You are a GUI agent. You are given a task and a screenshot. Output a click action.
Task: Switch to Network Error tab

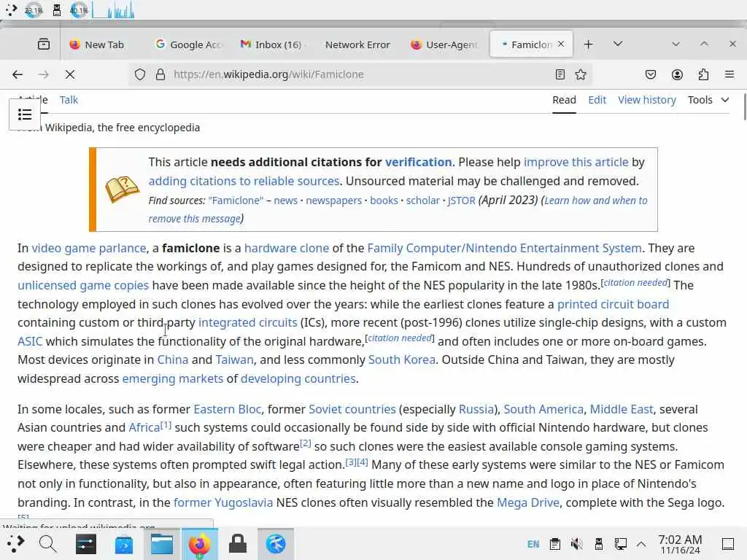tap(357, 44)
